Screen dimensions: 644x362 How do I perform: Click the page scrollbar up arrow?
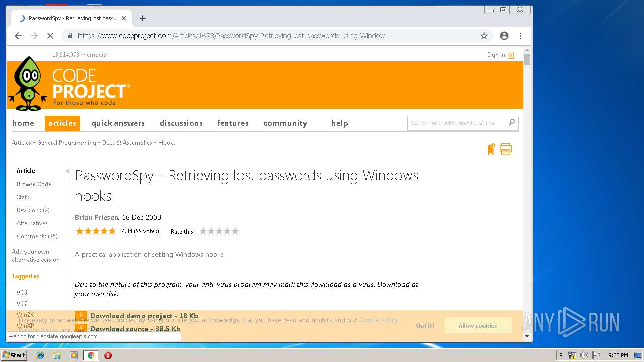tap(527, 51)
